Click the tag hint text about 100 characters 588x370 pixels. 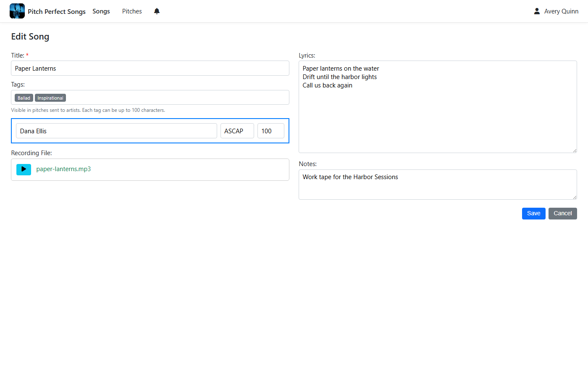click(x=88, y=110)
